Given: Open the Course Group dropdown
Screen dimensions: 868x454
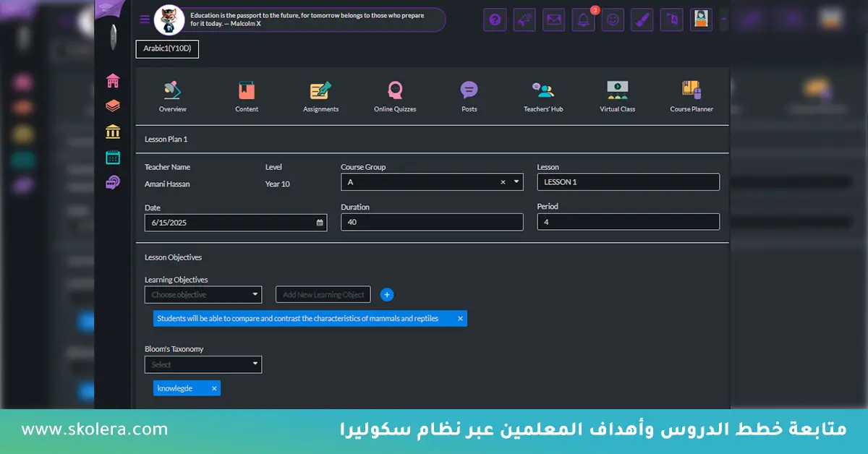Looking at the screenshot, I should (516, 181).
